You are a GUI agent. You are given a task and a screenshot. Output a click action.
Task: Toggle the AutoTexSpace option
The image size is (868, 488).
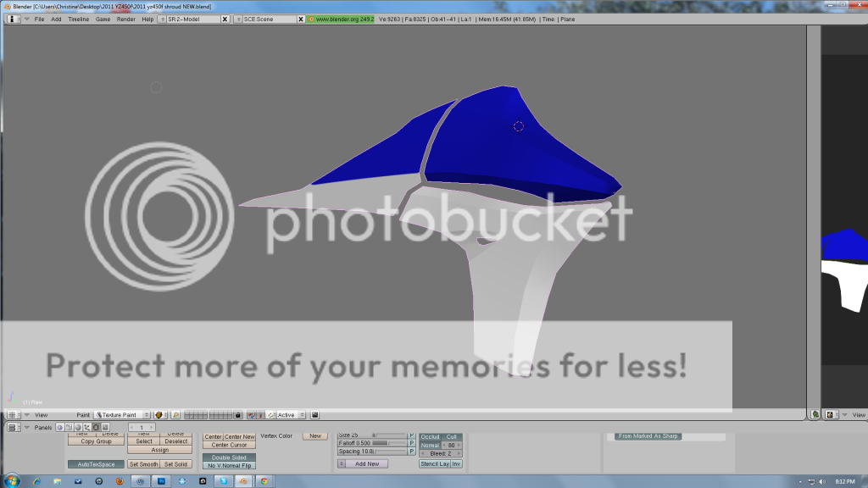click(97, 465)
